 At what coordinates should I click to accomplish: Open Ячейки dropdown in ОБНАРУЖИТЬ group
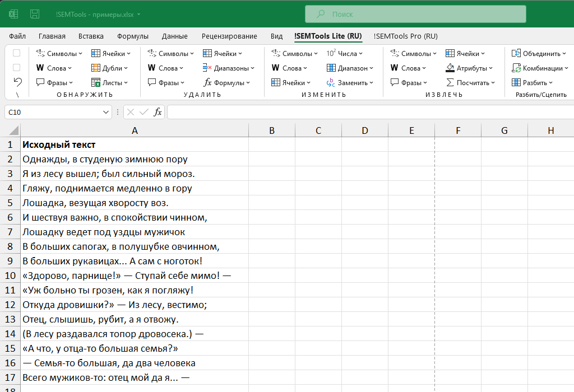pyautogui.click(x=111, y=53)
